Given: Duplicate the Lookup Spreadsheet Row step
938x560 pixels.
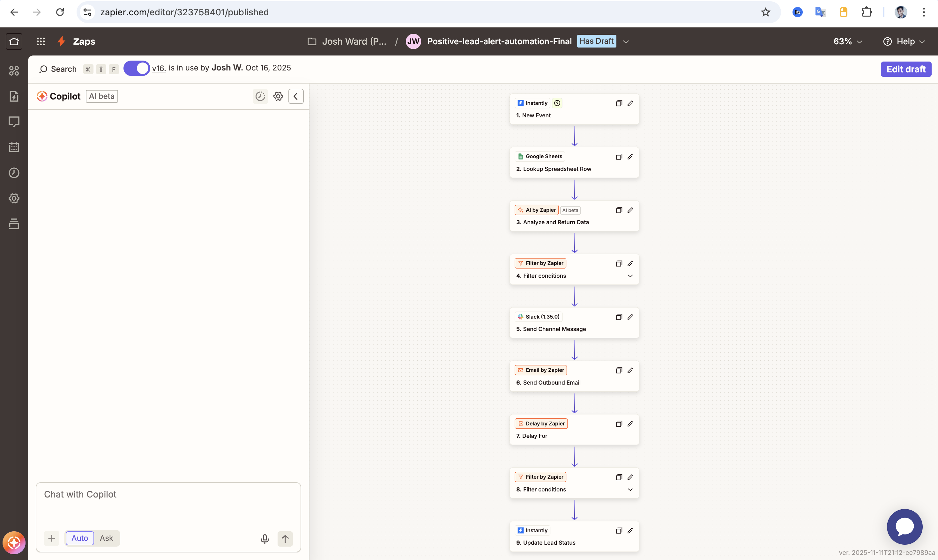Looking at the screenshot, I should 619,157.
